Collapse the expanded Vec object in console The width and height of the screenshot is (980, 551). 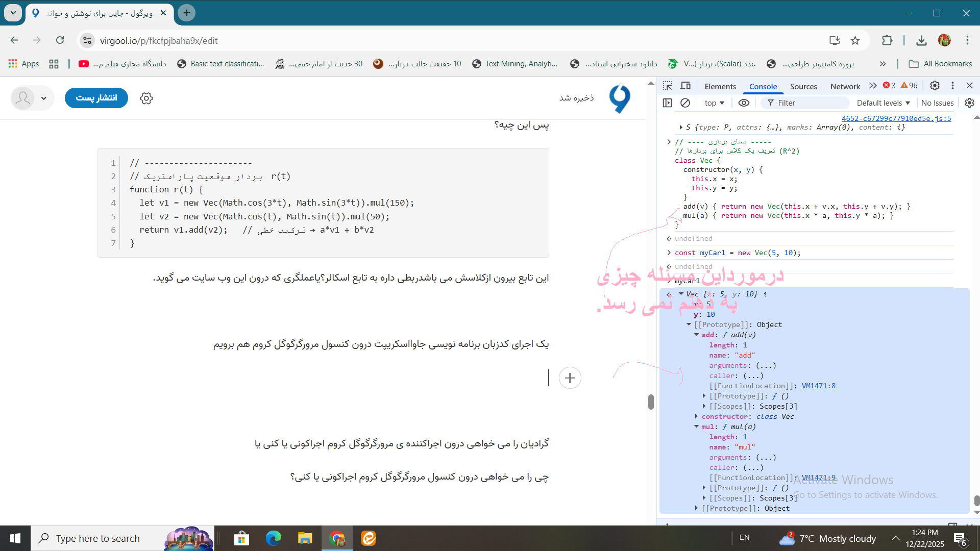tap(682, 294)
